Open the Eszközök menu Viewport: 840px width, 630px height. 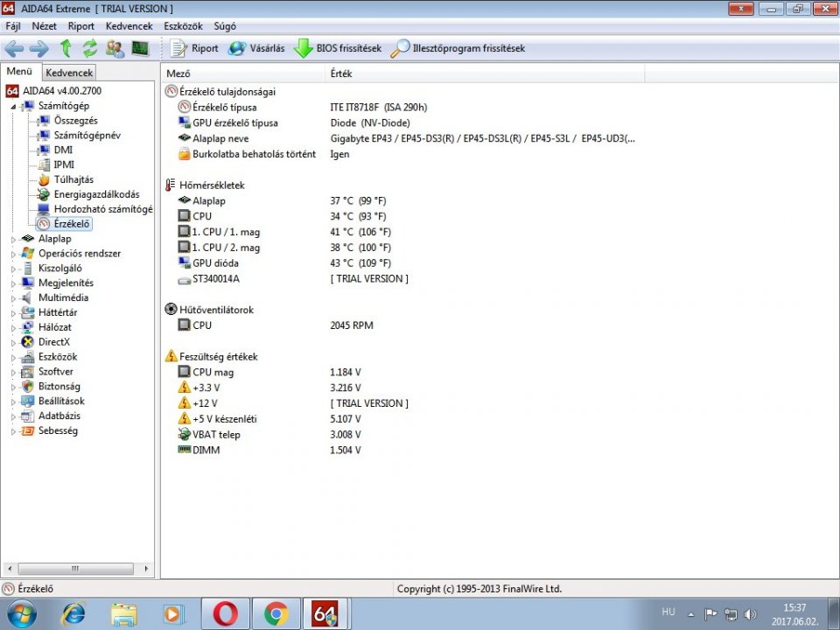pyautogui.click(x=183, y=25)
